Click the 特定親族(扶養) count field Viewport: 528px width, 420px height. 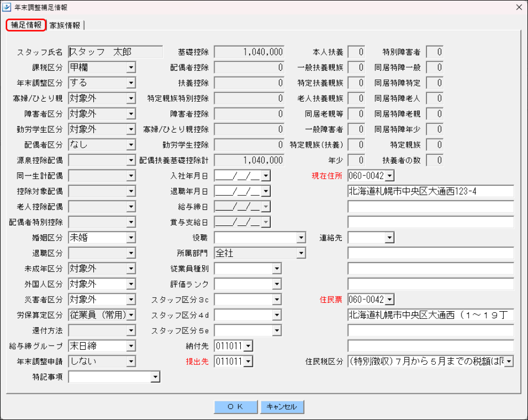tap(356, 145)
